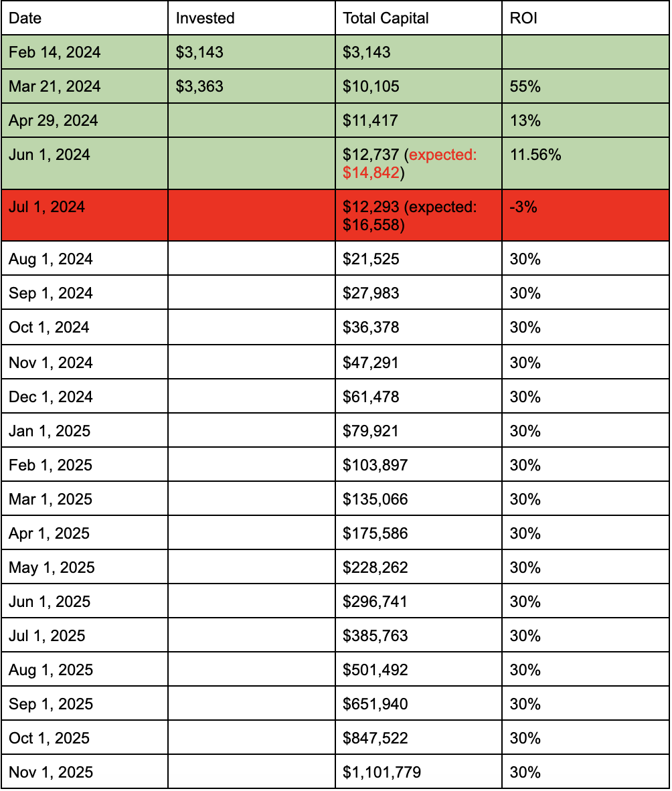Select the Total Capital header cell
The image size is (672, 791).
[x=419, y=18]
